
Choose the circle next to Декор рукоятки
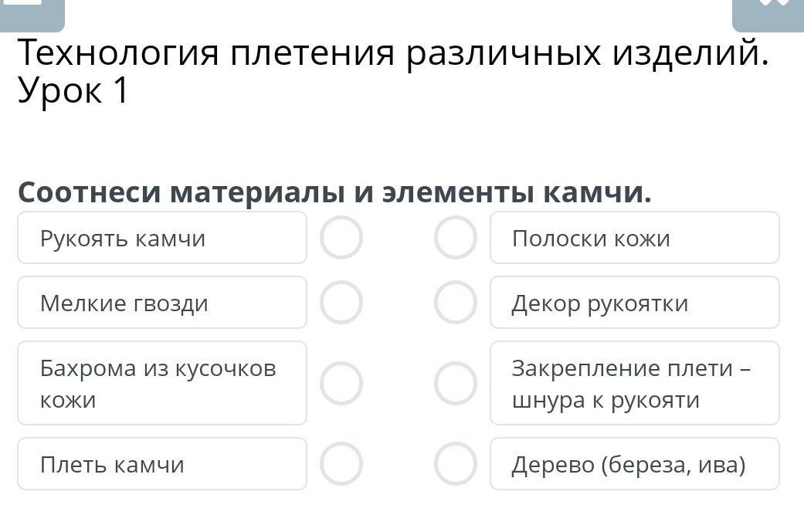455,303
